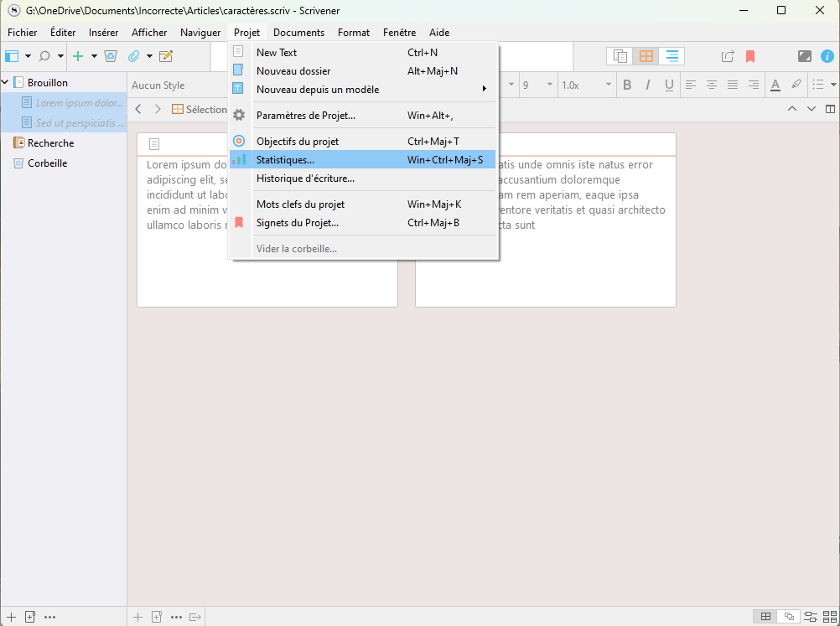Click the paperclip attachment icon
This screenshot has width=840, height=626.
pyautogui.click(x=133, y=56)
